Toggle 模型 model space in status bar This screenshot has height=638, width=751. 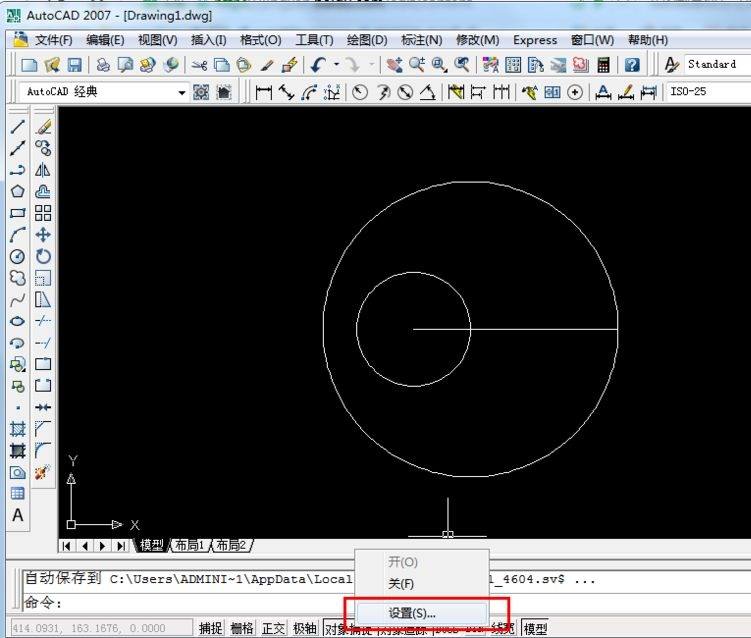tap(535, 628)
